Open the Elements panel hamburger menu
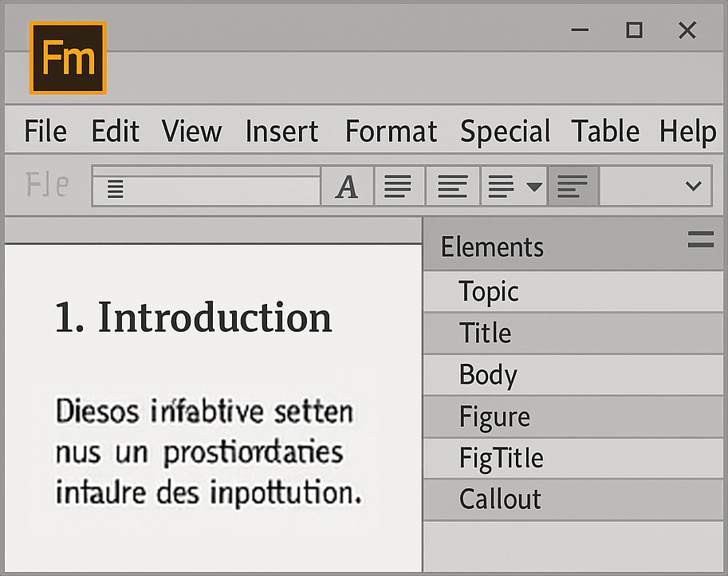Viewport: 728px width, 576px height. click(x=700, y=239)
